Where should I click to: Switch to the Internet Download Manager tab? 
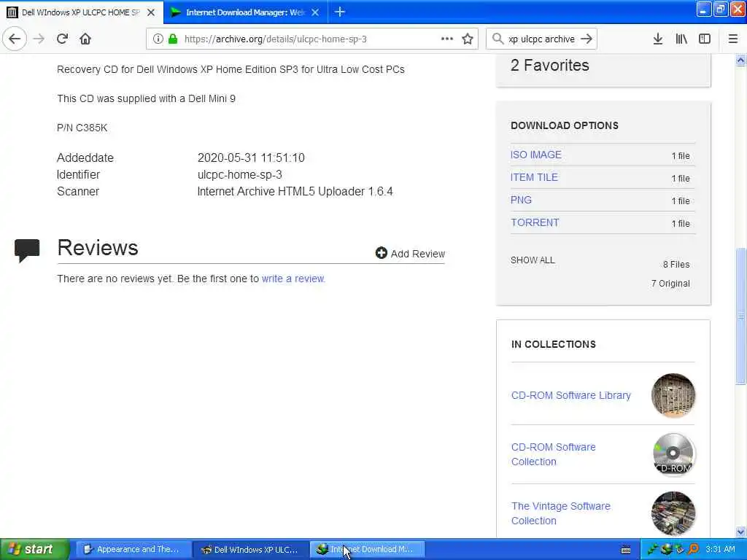pos(245,12)
